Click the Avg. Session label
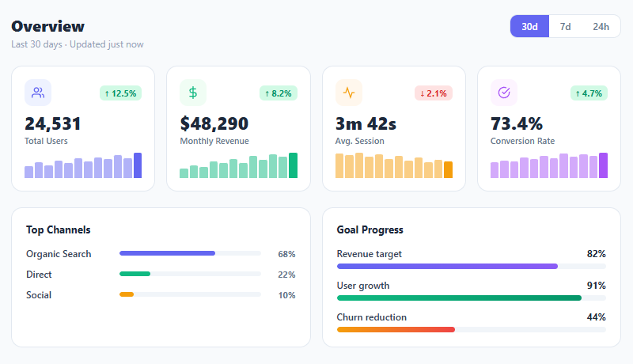 point(360,141)
